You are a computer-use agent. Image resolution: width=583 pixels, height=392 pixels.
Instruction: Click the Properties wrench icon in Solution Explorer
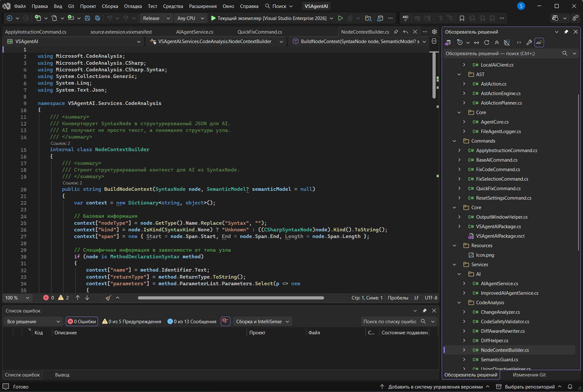(x=529, y=42)
